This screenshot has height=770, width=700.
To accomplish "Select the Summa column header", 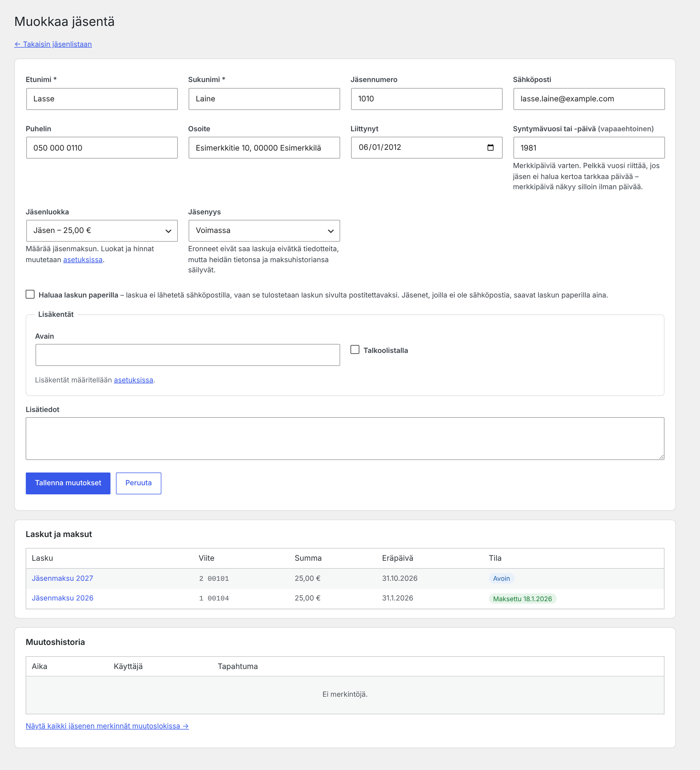I will click(308, 558).
